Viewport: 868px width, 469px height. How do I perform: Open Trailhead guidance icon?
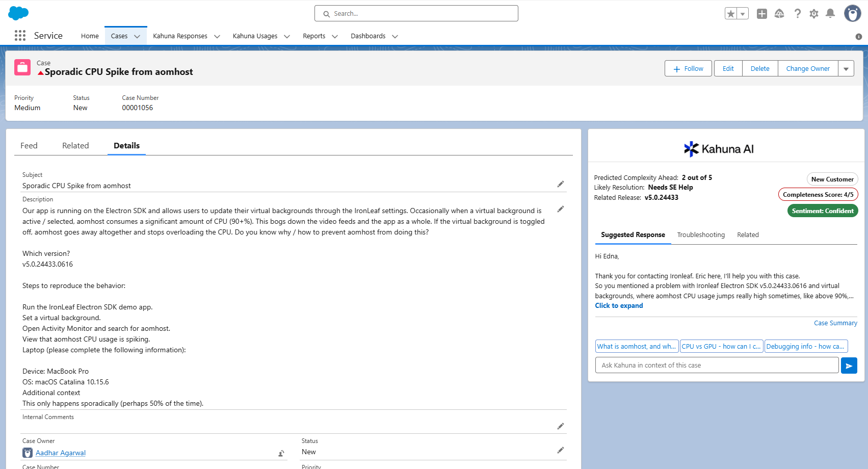(779, 14)
